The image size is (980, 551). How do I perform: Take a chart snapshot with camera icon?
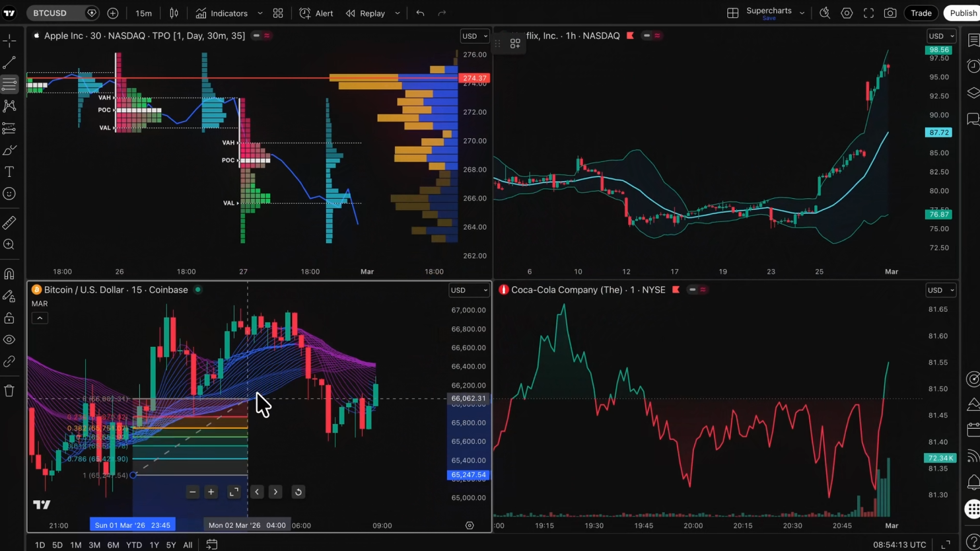[890, 13]
